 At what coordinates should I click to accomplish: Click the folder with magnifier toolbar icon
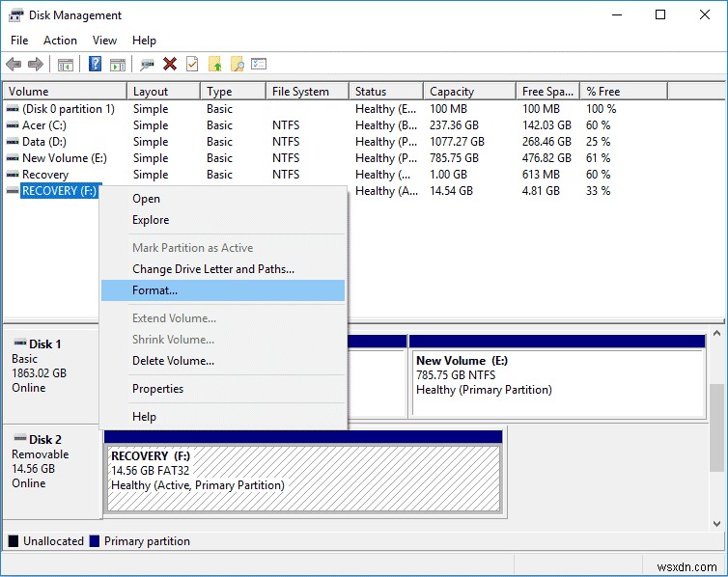[x=237, y=65]
